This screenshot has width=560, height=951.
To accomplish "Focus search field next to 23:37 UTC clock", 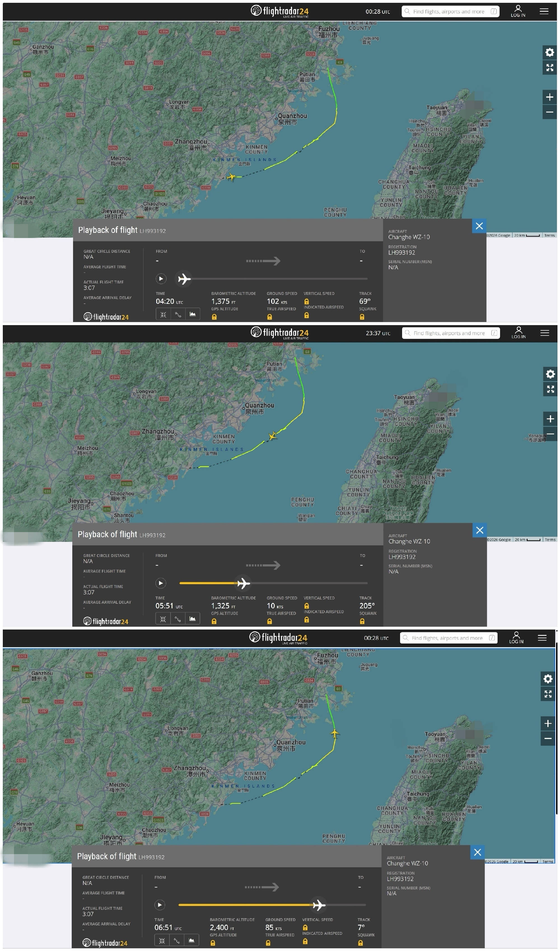I will click(x=451, y=333).
